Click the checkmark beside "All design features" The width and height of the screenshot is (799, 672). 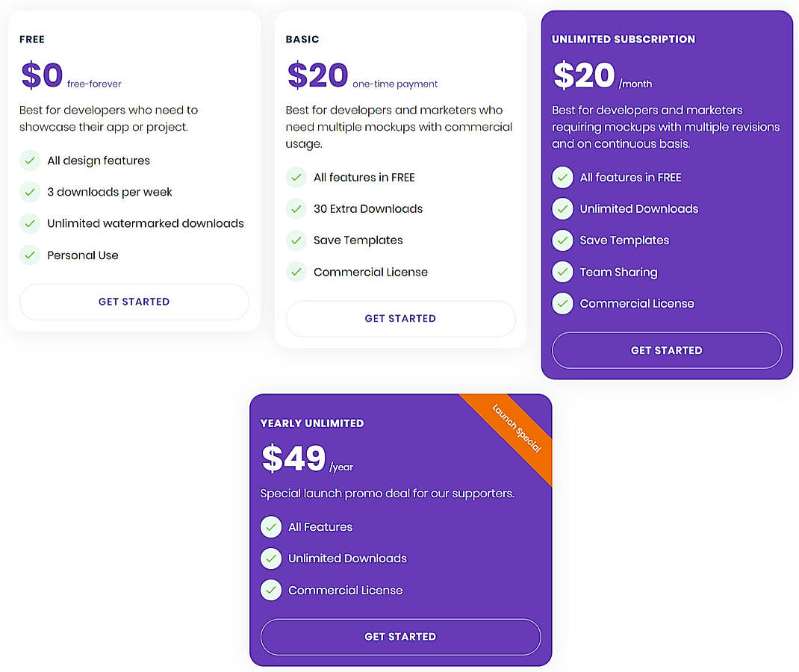[x=30, y=161]
